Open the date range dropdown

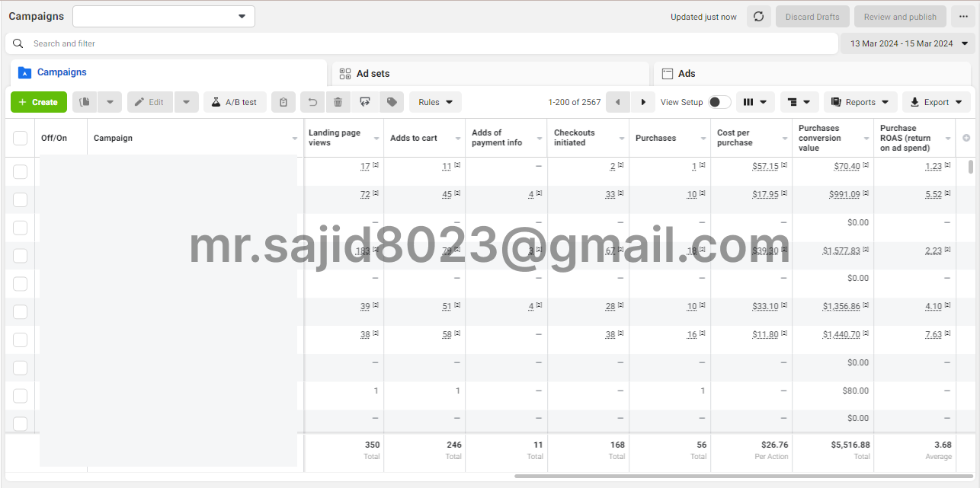(908, 43)
